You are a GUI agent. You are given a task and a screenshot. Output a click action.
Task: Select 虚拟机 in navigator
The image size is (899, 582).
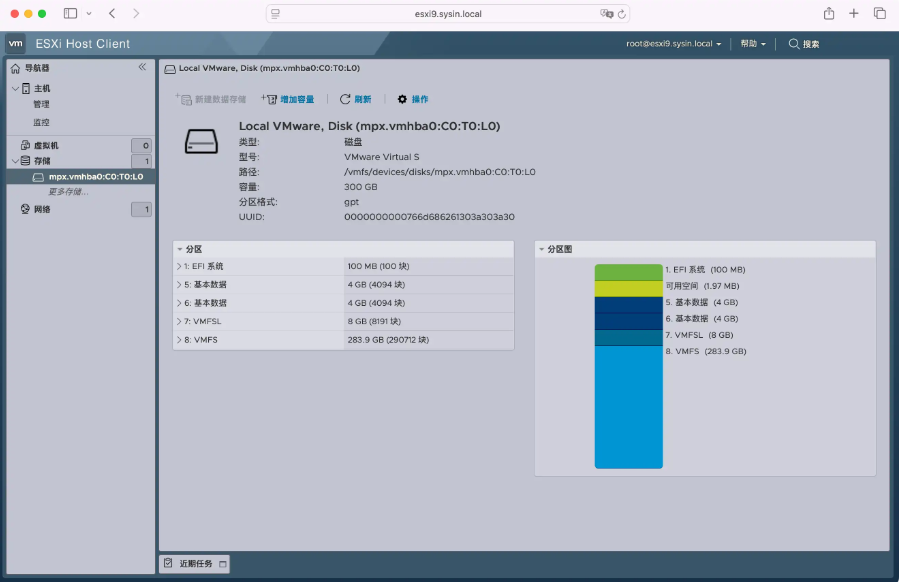[x=46, y=146]
